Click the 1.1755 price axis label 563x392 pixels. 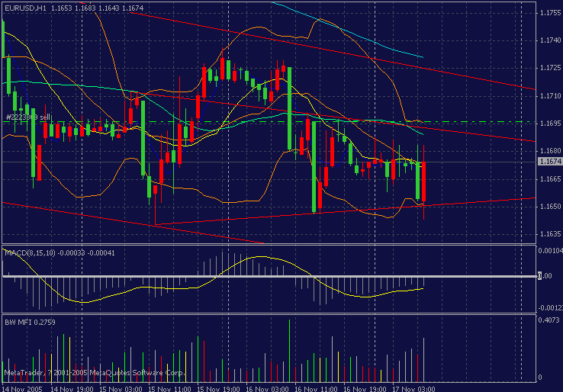pos(551,12)
